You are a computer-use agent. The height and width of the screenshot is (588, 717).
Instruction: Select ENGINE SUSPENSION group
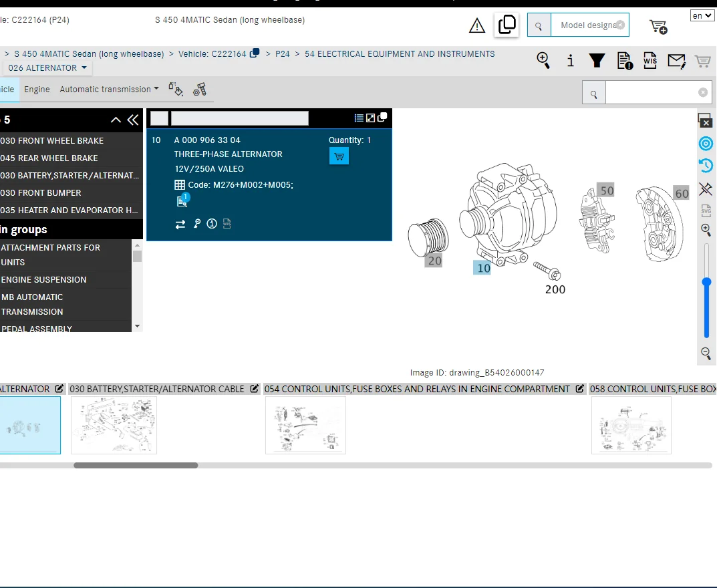[x=66, y=280]
